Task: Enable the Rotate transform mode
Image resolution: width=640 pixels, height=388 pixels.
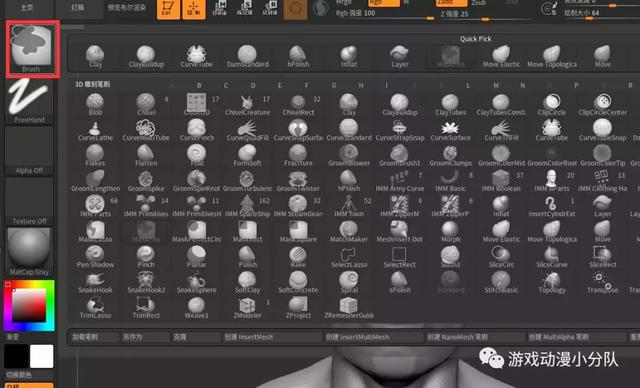Action: click(x=270, y=8)
